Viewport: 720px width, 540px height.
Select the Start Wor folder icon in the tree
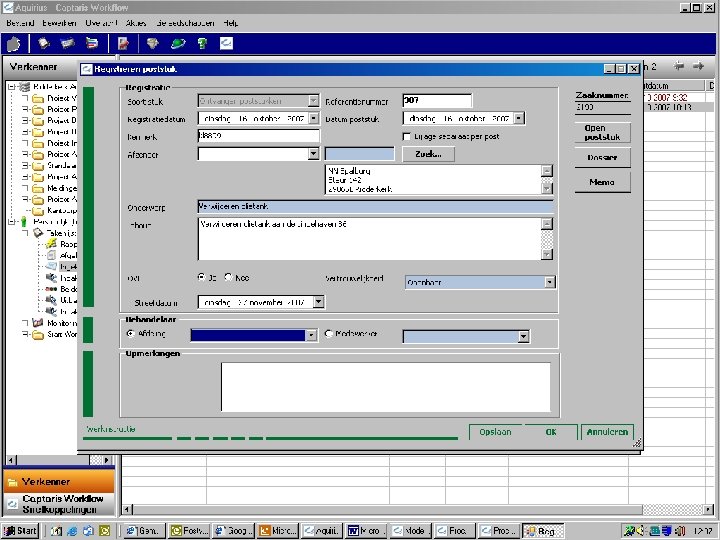(38, 334)
